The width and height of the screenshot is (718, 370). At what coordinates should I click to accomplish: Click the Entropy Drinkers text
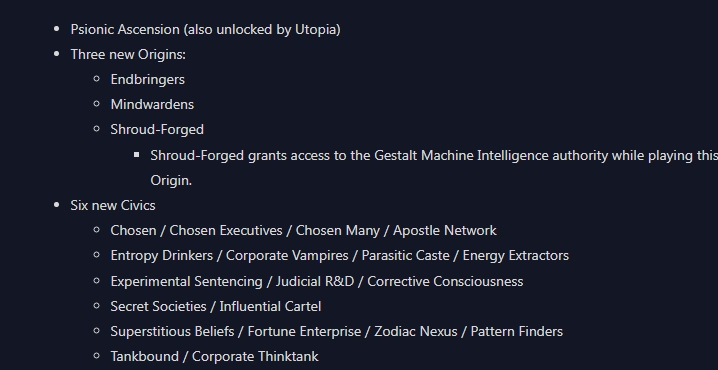pos(162,256)
